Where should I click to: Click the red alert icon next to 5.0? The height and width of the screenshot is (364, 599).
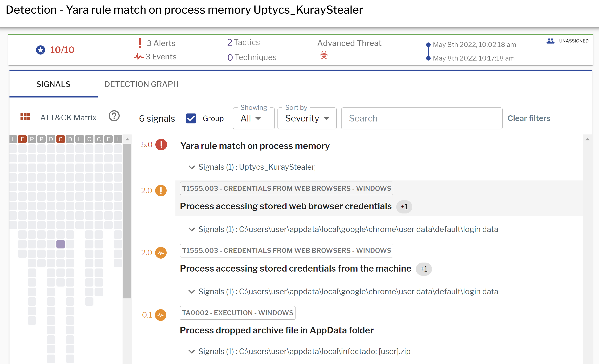161,145
